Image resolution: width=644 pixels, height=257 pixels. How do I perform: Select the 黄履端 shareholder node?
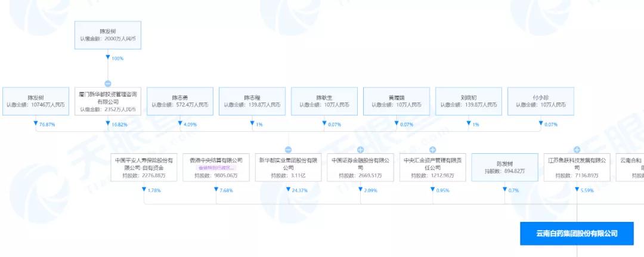tap(397, 101)
